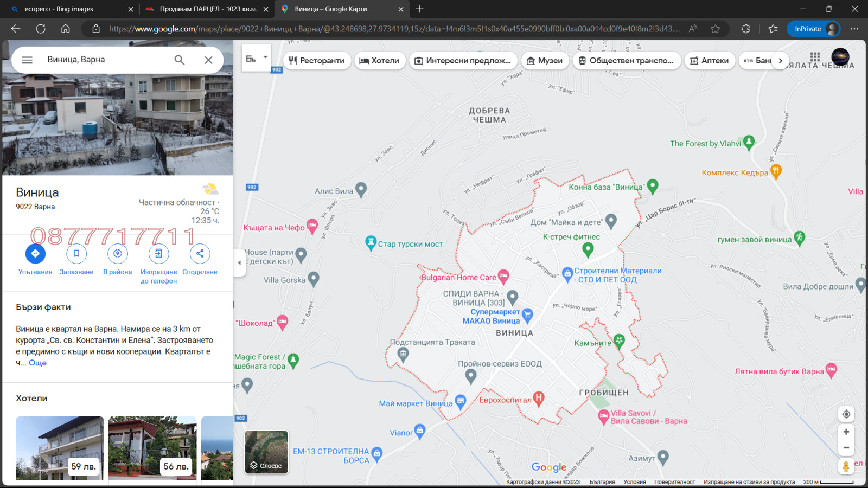Image resolution: width=868 pixels, height=488 pixels.
Task: Click the InPrivate profile button
Action: [813, 29]
